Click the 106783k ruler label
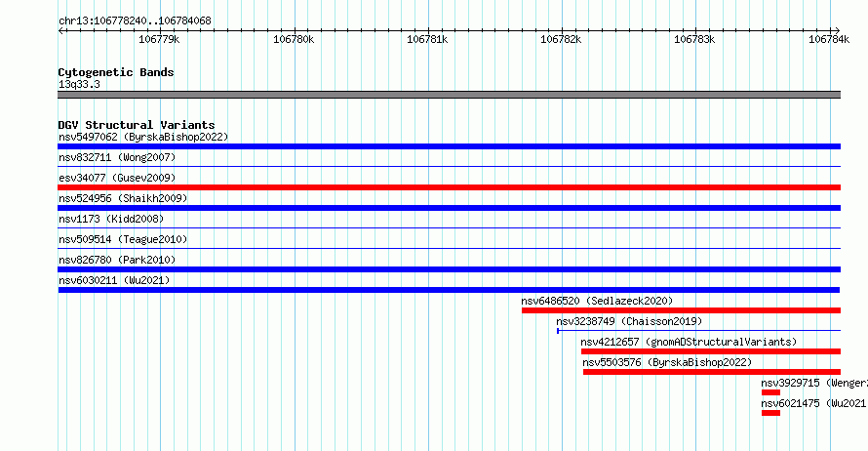The image size is (868, 451). point(694,39)
